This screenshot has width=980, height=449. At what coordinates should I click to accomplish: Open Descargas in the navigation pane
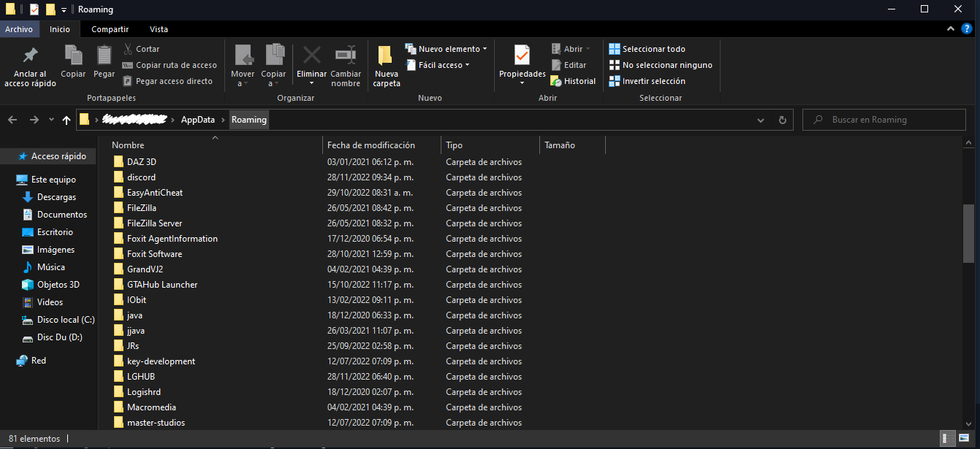pos(56,197)
